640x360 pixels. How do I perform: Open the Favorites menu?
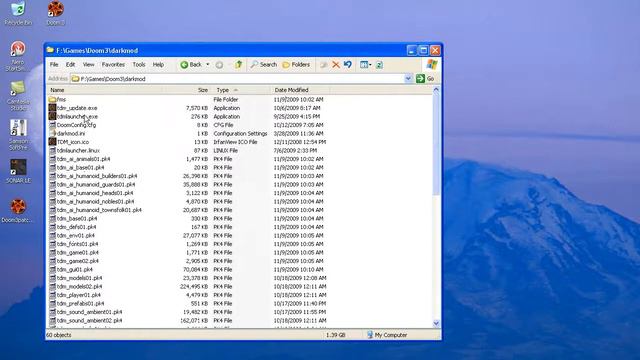113,64
